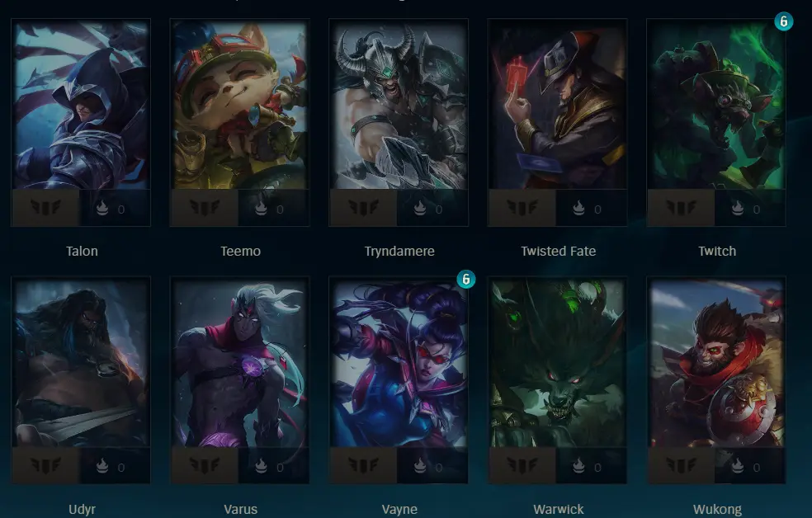Click the level 6 mastery badge on Vayne

point(465,280)
